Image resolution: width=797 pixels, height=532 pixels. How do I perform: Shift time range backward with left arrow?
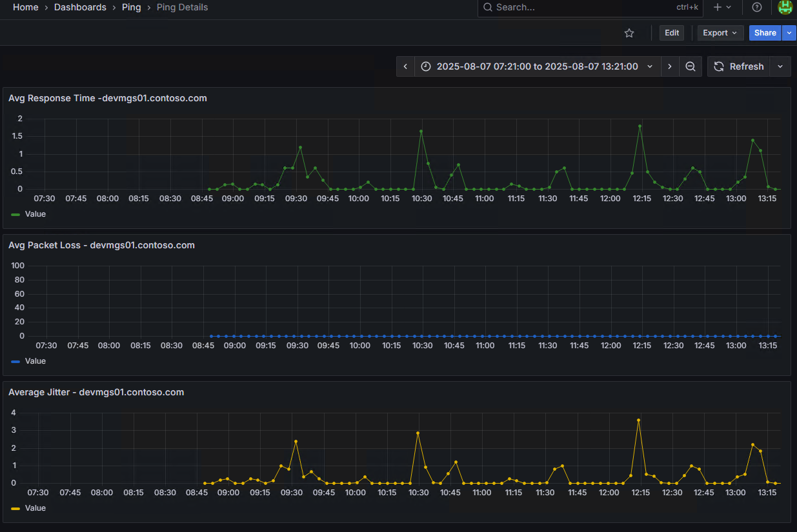click(x=405, y=66)
